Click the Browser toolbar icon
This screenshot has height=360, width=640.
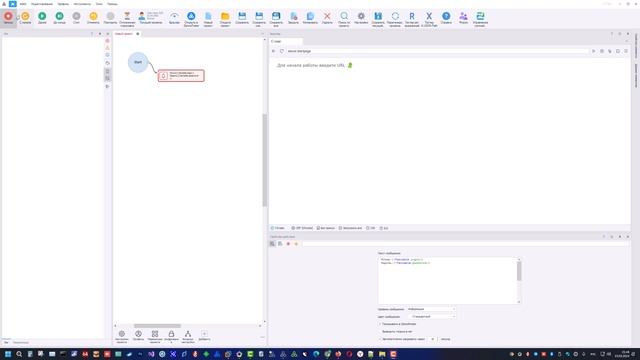coord(174,18)
